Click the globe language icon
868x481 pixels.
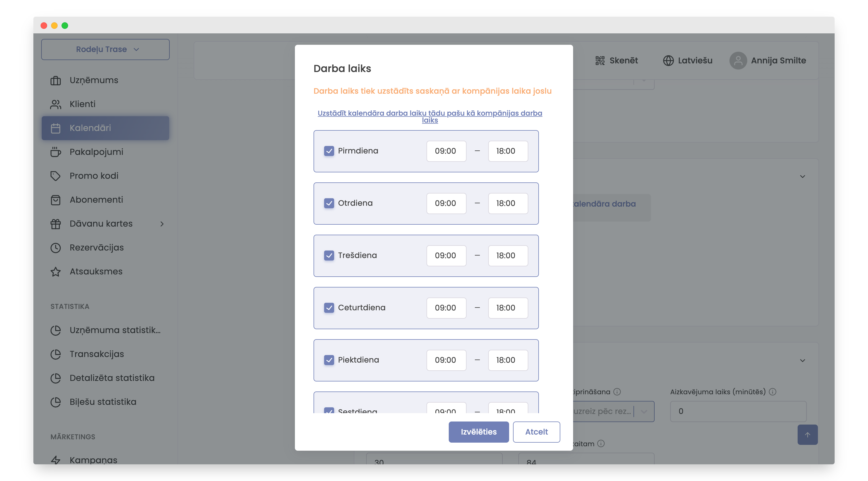click(x=668, y=61)
